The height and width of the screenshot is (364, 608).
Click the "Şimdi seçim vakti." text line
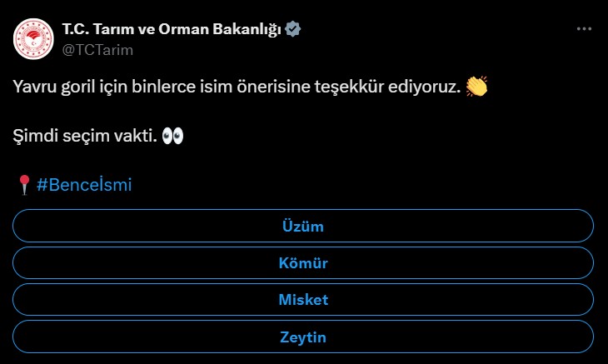click(84, 136)
